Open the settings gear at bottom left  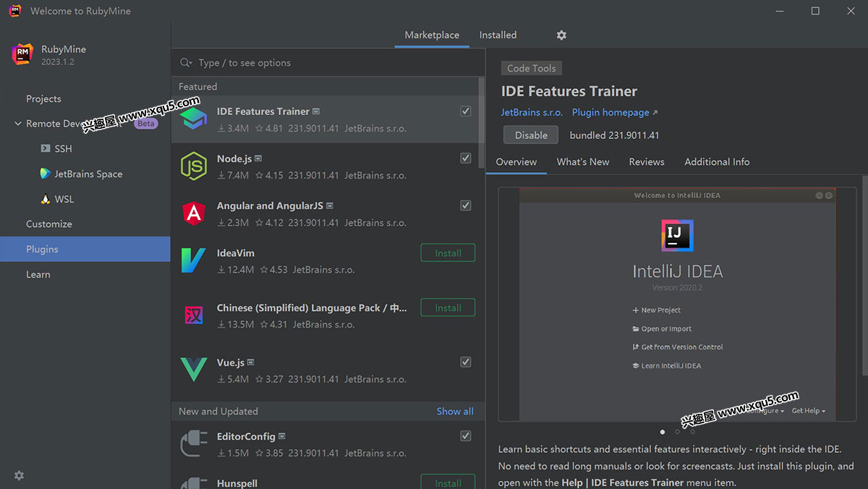pyautogui.click(x=19, y=475)
